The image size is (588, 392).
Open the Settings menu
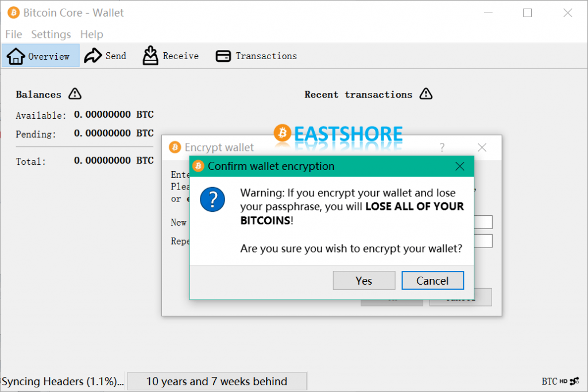pyautogui.click(x=51, y=34)
